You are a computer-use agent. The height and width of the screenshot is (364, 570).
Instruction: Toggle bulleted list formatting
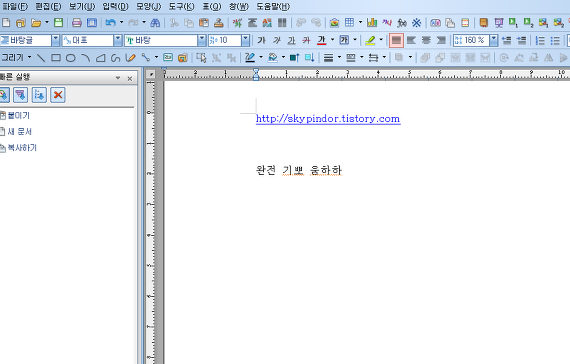(x=555, y=40)
